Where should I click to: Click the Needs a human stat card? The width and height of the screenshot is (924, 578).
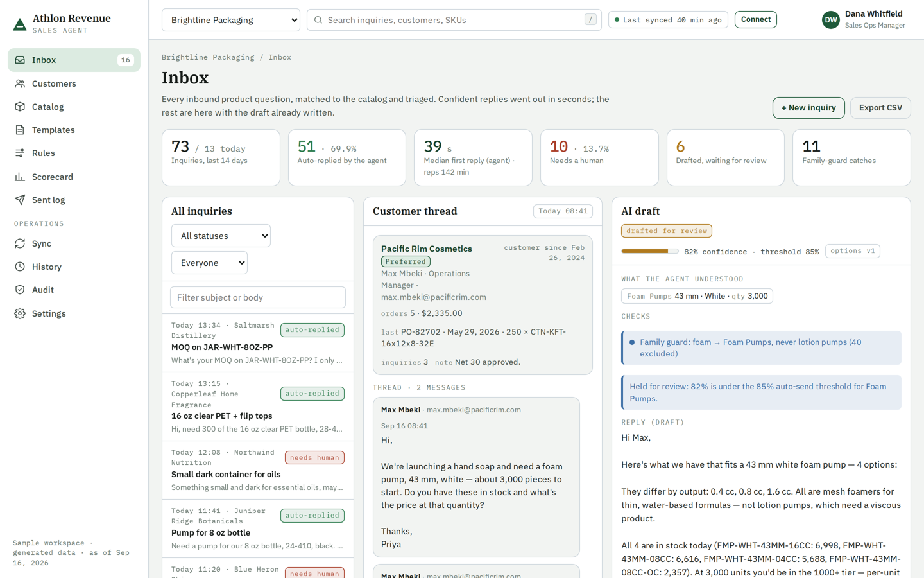pyautogui.click(x=599, y=158)
